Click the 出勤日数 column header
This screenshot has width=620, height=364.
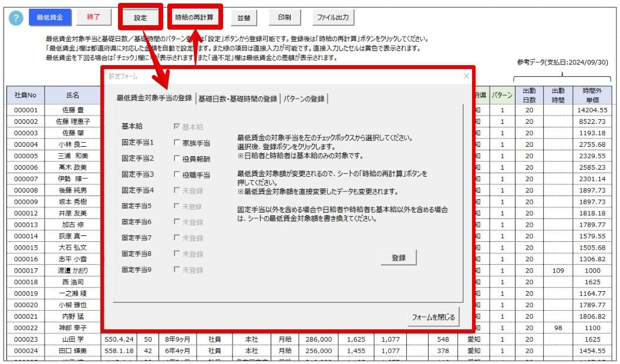point(529,95)
